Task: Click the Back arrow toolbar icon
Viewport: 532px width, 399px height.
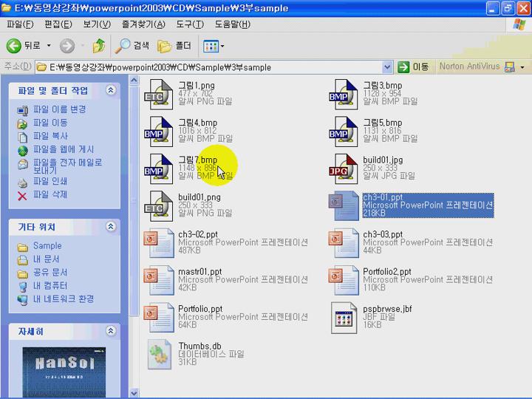Action: pyautogui.click(x=13, y=46)
